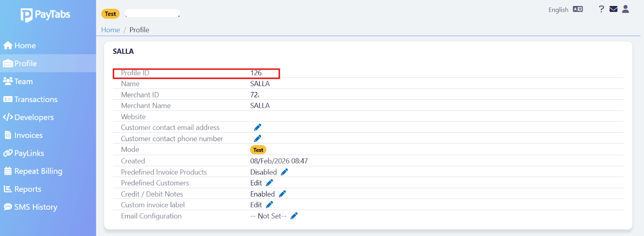Click the PayTabs logo
The height and width of the screenshot is (236, 644).
coord(45,15)
